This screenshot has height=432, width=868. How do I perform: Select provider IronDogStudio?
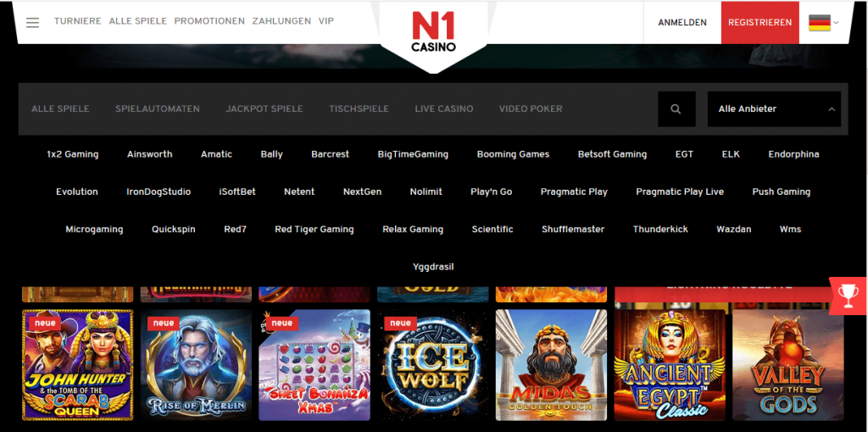(x=159, y=192)
